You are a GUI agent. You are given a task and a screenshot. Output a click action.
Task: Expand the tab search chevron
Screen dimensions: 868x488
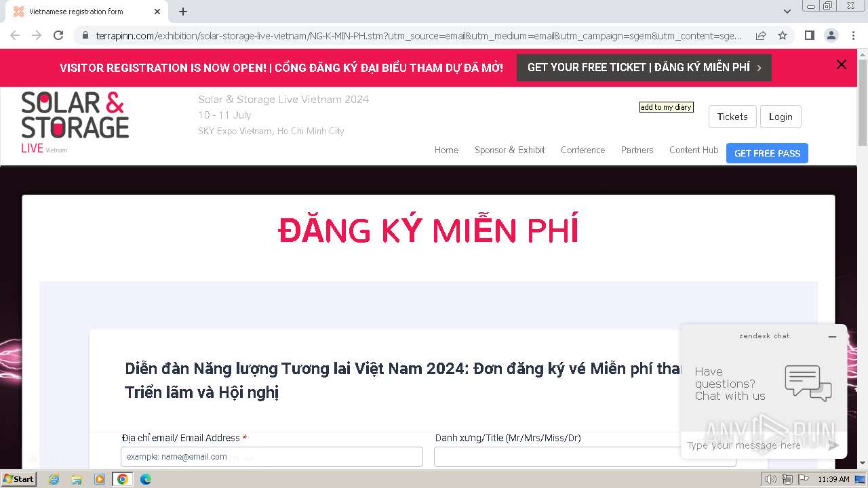[787, 12]
